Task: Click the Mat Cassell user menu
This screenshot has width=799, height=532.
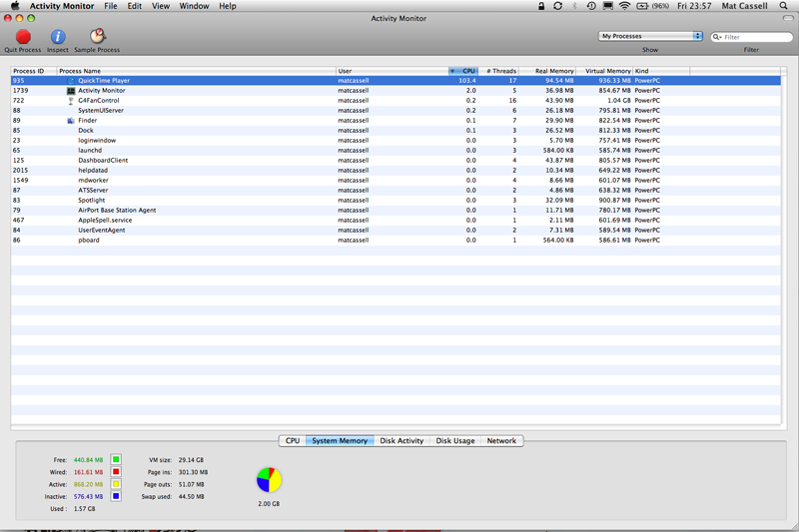Action: click(x=744, y=6)
